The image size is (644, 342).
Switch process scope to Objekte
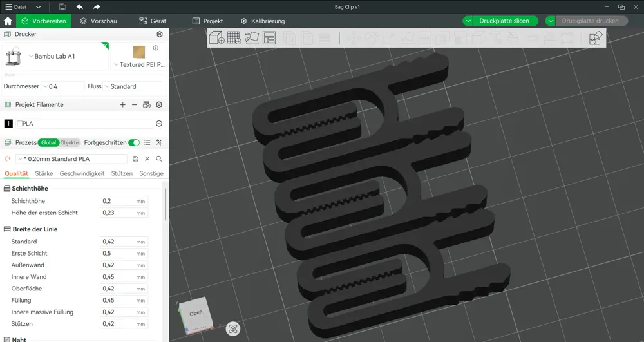[69, 142]
